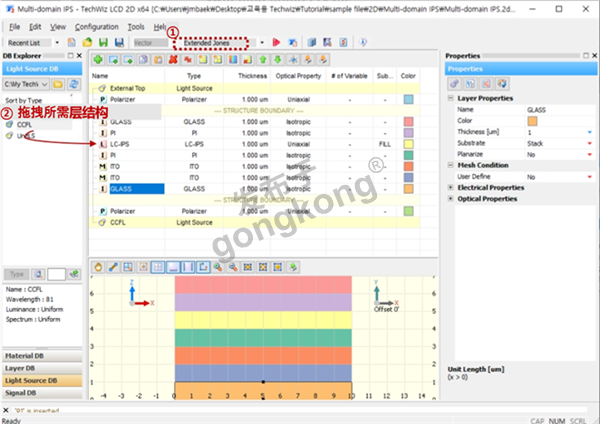Move the layer up with the green up arrow
Image resolution: width=600 pixels, height=424 pixels.
263,60
